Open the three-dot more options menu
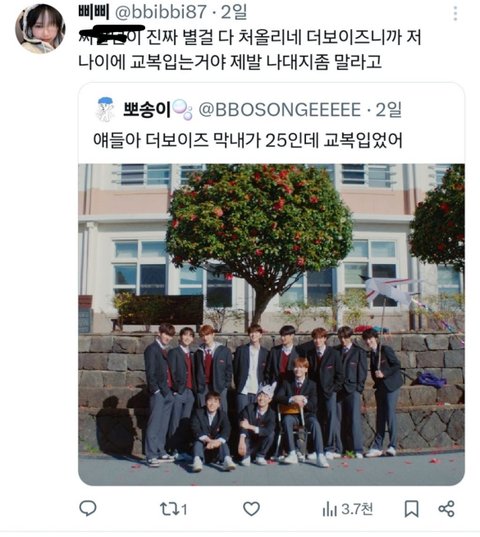Screen dimensions: 480x537 tap(455, 14)
